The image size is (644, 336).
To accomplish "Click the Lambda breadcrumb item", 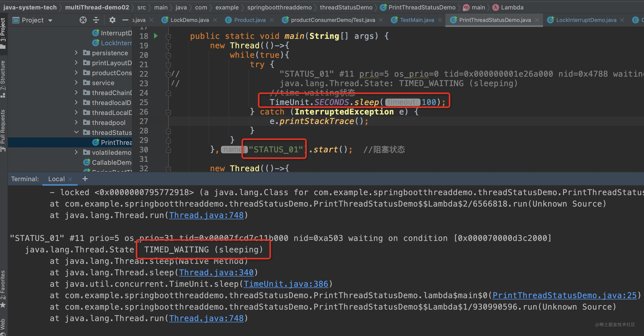I will point(512,7).
